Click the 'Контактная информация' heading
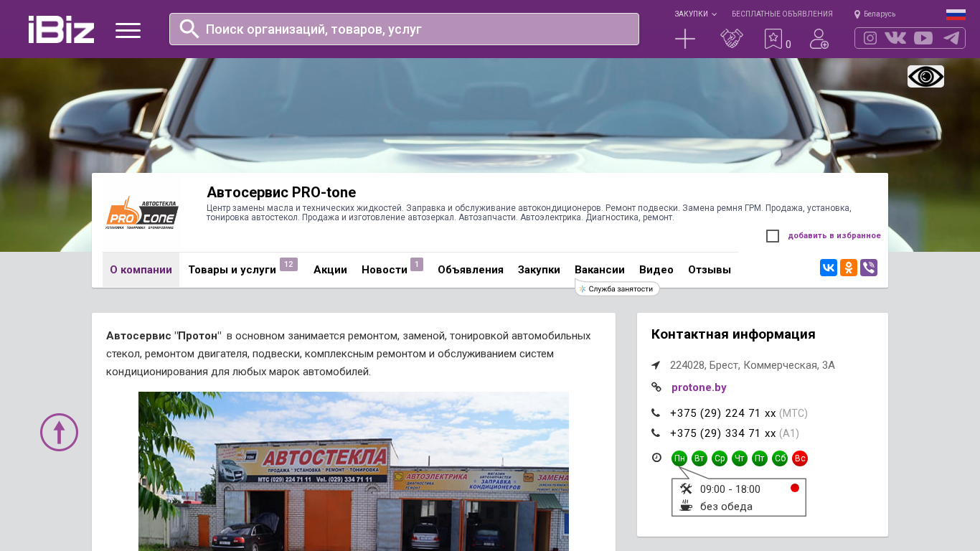 click(733, 334)
